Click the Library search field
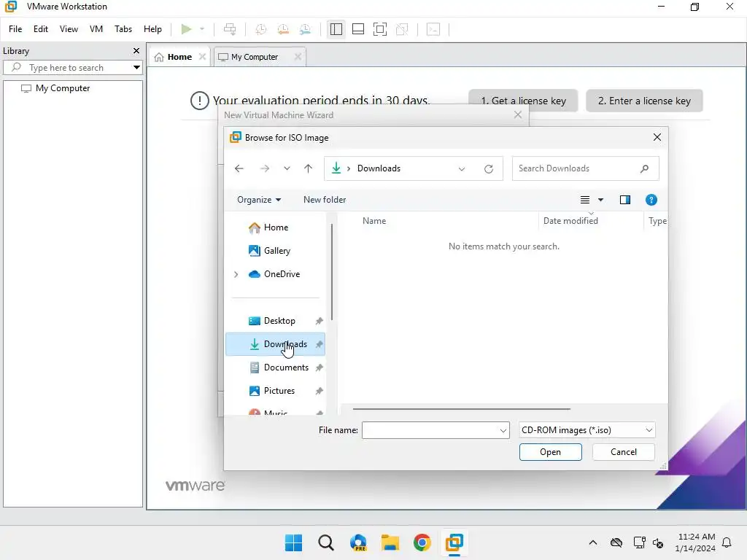Screen dimensions: 747x560 point(71,68)
